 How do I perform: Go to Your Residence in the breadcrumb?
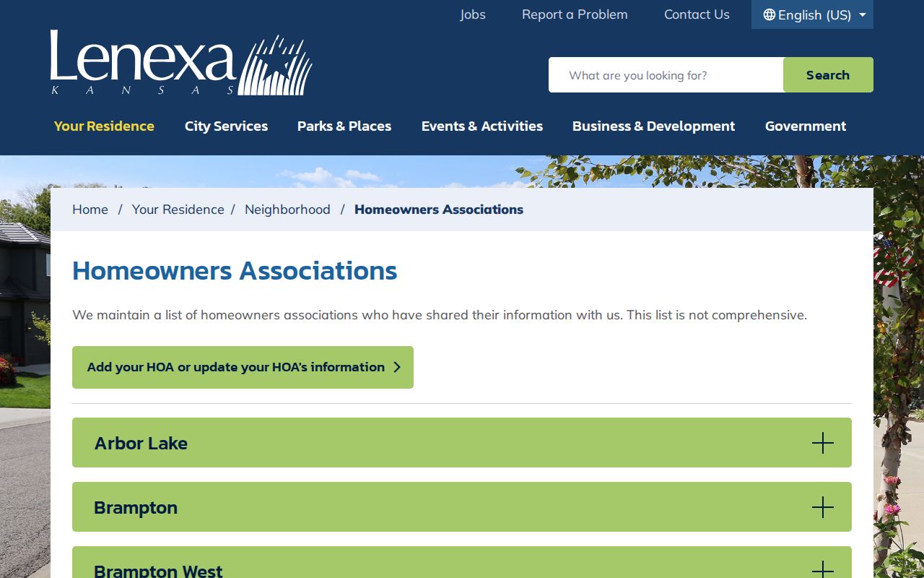[178, 210]
